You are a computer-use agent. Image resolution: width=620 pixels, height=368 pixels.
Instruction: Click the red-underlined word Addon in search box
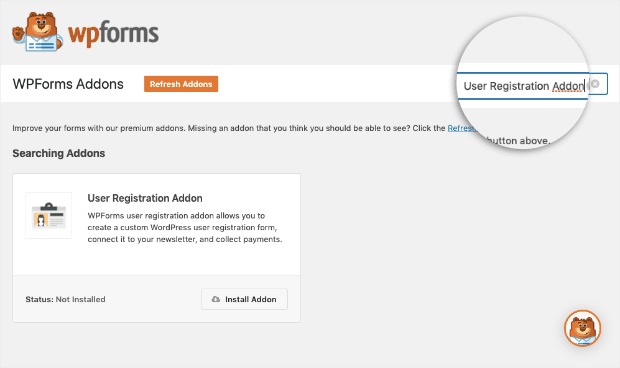click(568, 86)
